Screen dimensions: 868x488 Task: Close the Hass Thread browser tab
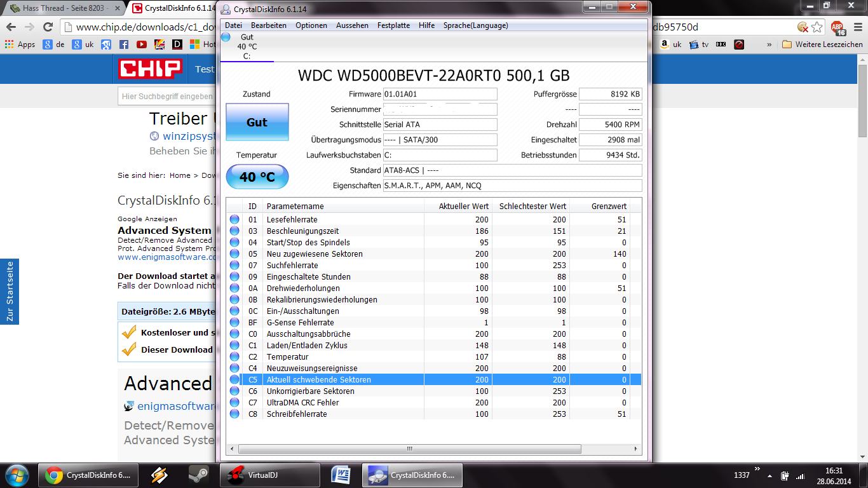[116, 8]
